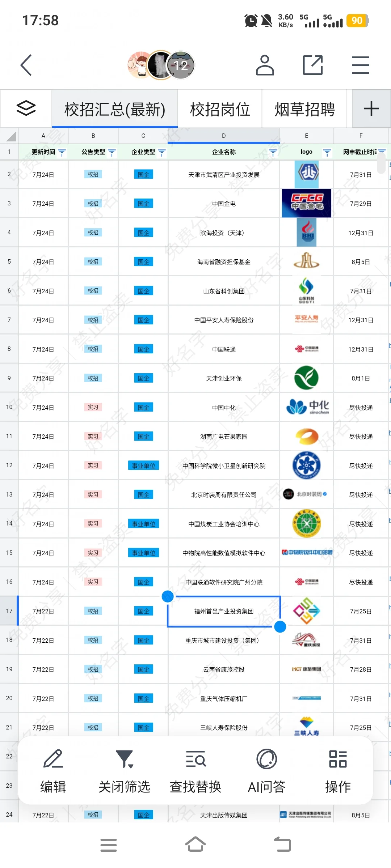Open filter dropdown for 公告类型 column

112,153
